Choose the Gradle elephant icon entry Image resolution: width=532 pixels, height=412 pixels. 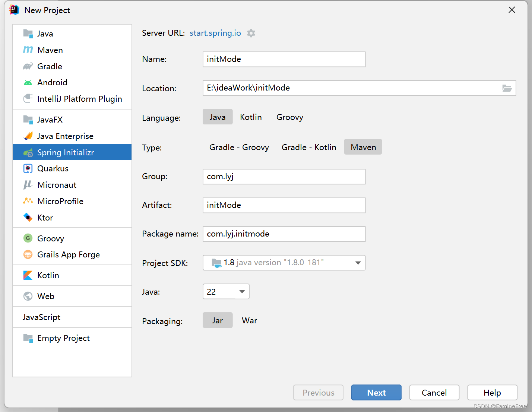[28, 66]
